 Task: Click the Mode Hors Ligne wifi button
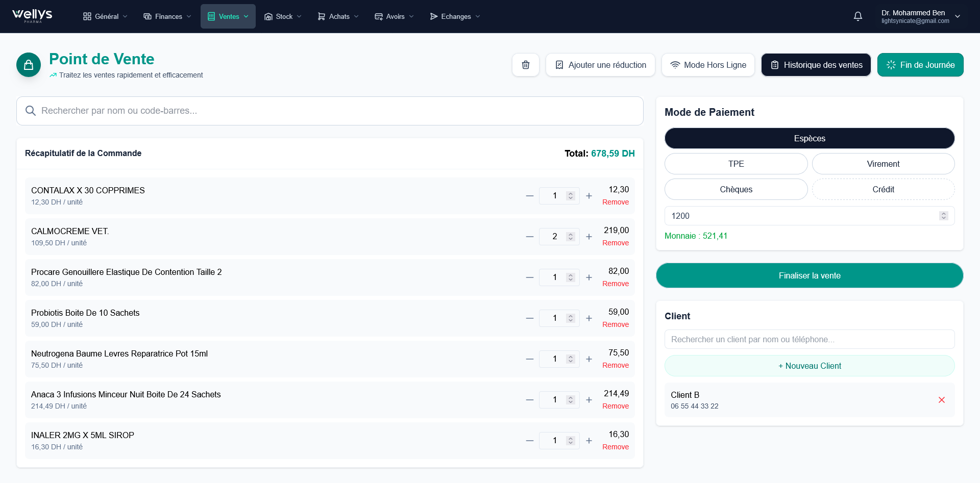[707, 65]
